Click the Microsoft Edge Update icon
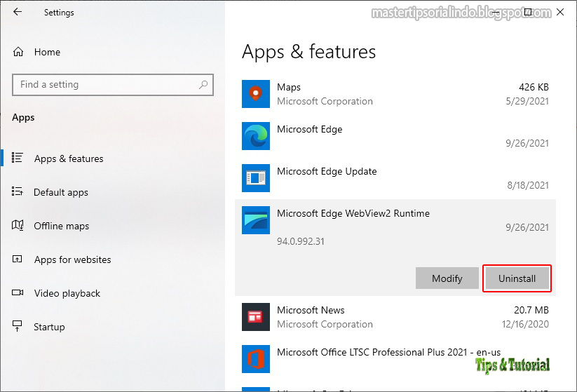Viewport: 577px width, 392px height. (x=256, y=178)
